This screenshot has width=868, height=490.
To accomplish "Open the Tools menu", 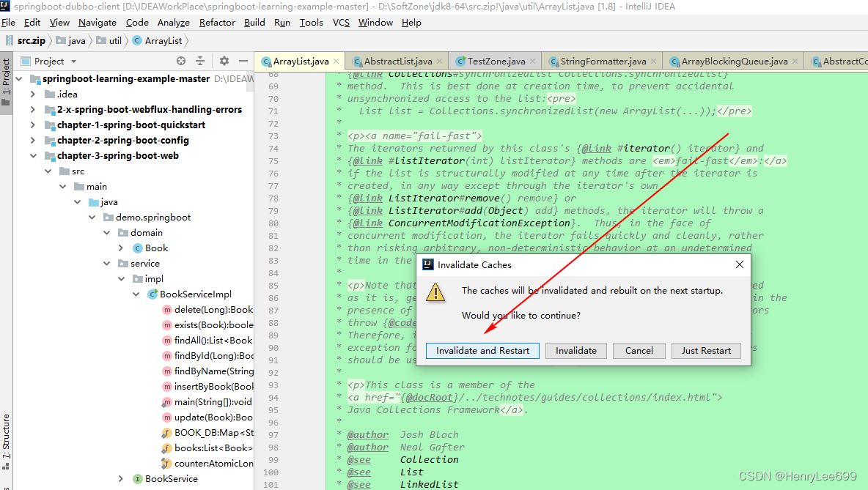I will pos(311,23).
